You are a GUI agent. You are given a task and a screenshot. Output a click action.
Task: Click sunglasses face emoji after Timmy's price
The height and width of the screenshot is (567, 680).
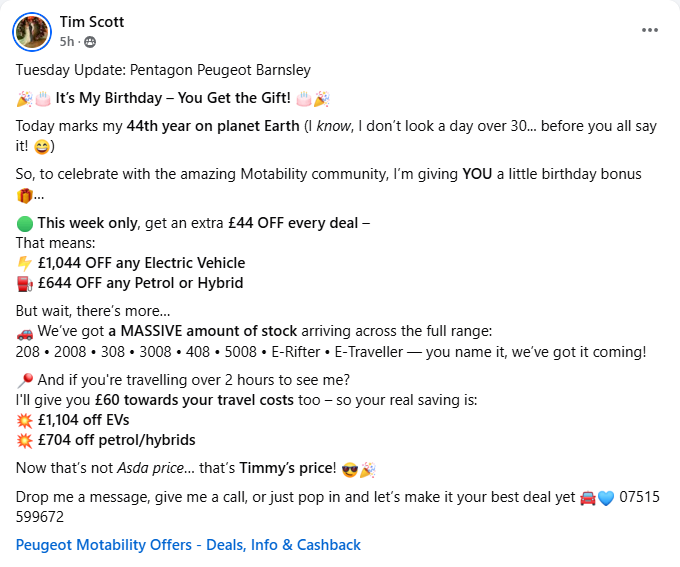[x=349, y=468]
